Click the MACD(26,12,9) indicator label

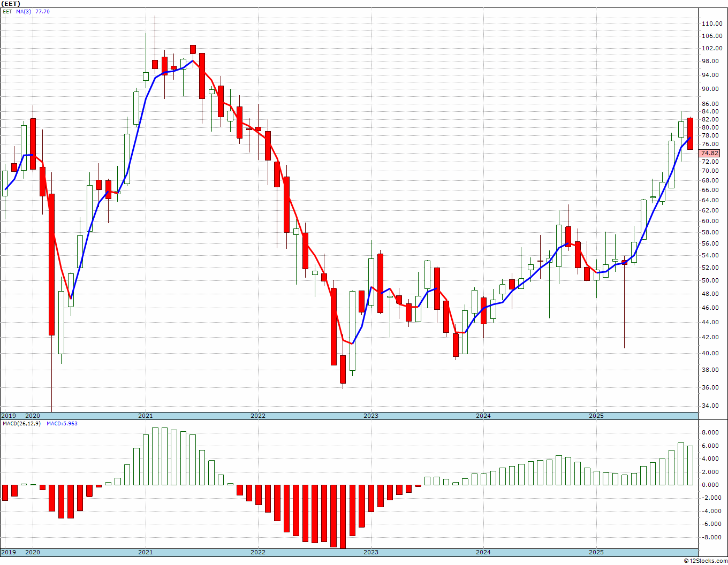[x=21, y=423]
